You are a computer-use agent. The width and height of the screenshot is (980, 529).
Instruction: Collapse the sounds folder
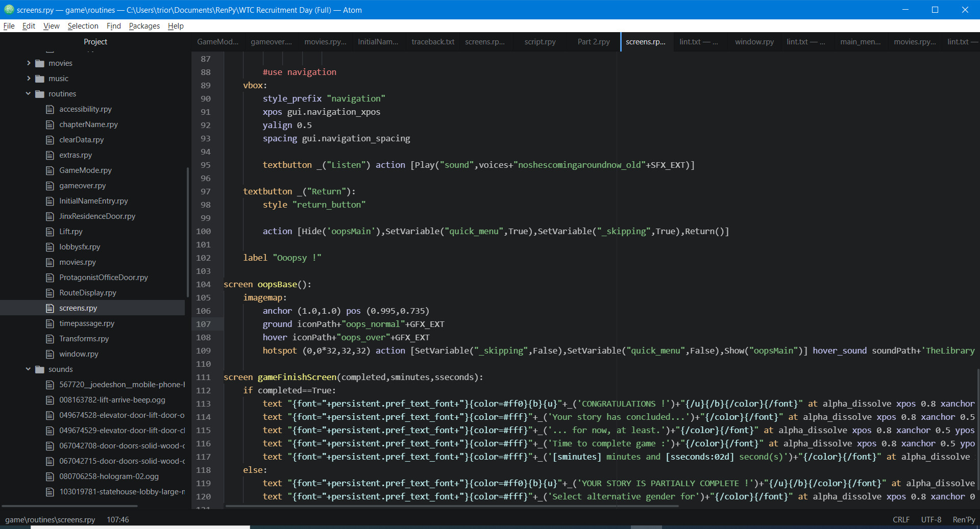28,369
